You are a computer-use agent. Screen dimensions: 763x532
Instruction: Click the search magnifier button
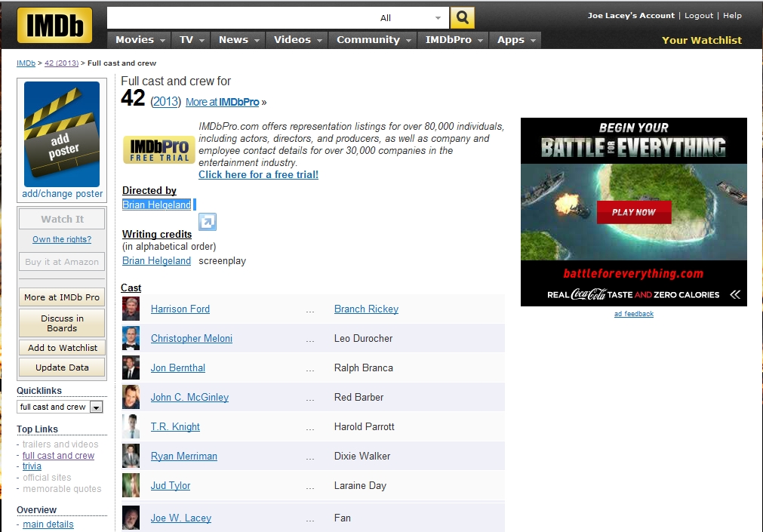coord(463,18)
